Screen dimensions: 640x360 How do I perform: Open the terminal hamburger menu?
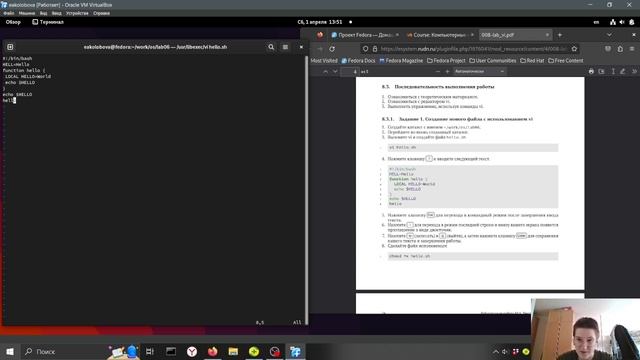pos(285,47)
